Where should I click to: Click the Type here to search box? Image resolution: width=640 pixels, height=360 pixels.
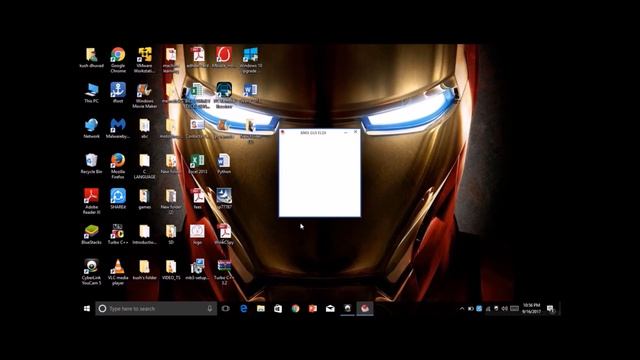click(x=156, y=309)
